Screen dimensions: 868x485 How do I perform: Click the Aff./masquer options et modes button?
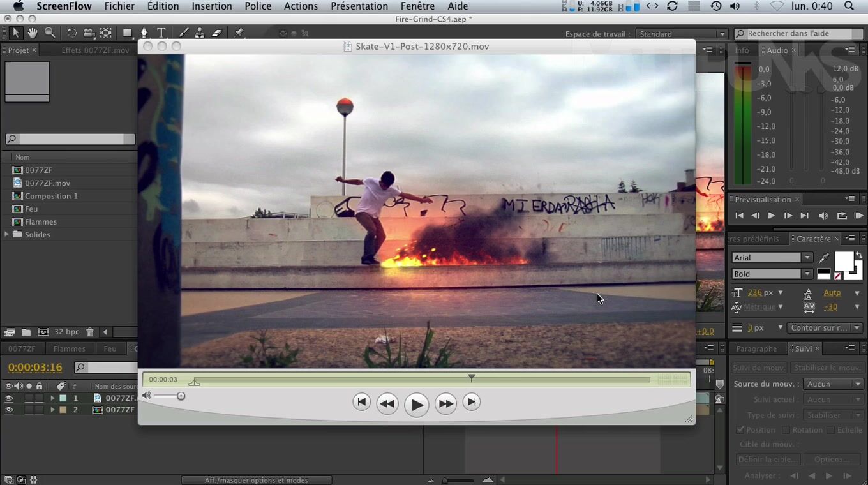click(256, 480)
